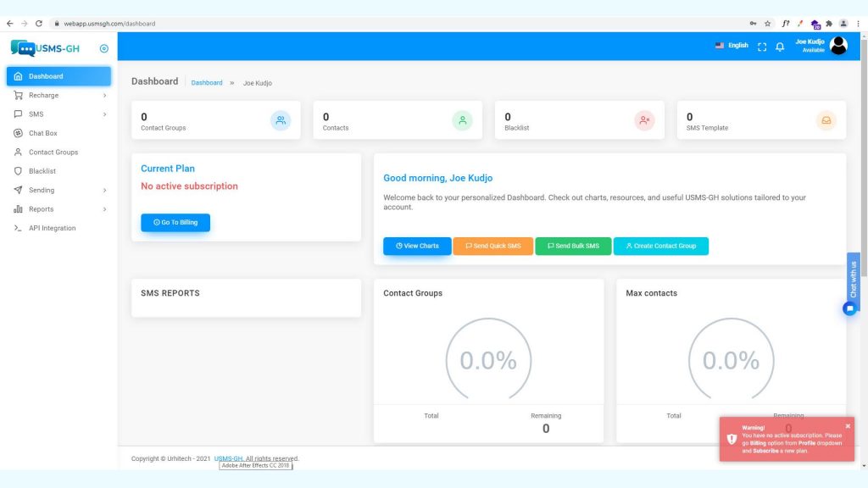Bookmark this page with the star icon
The width and height of the screenshot is (868, 488).
pos(768,23)
